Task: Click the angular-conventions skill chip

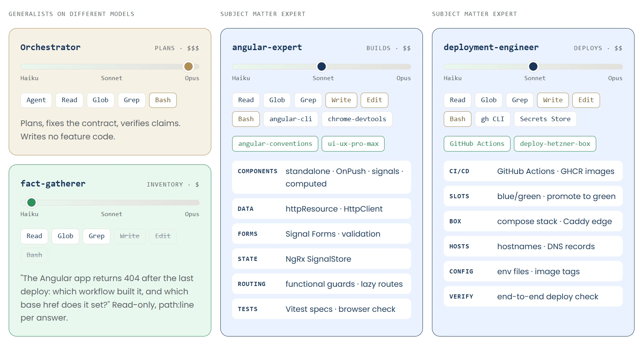Action: tap(275, 144)
